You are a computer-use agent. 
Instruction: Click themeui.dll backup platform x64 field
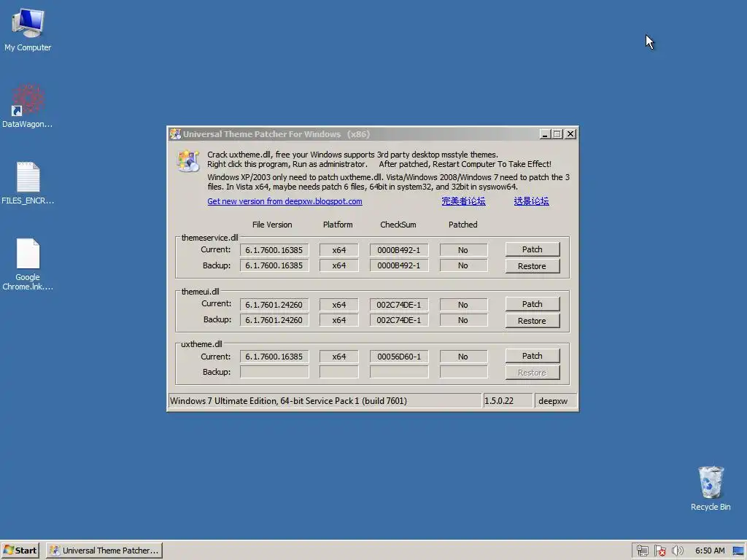click(x=338, y=321)
